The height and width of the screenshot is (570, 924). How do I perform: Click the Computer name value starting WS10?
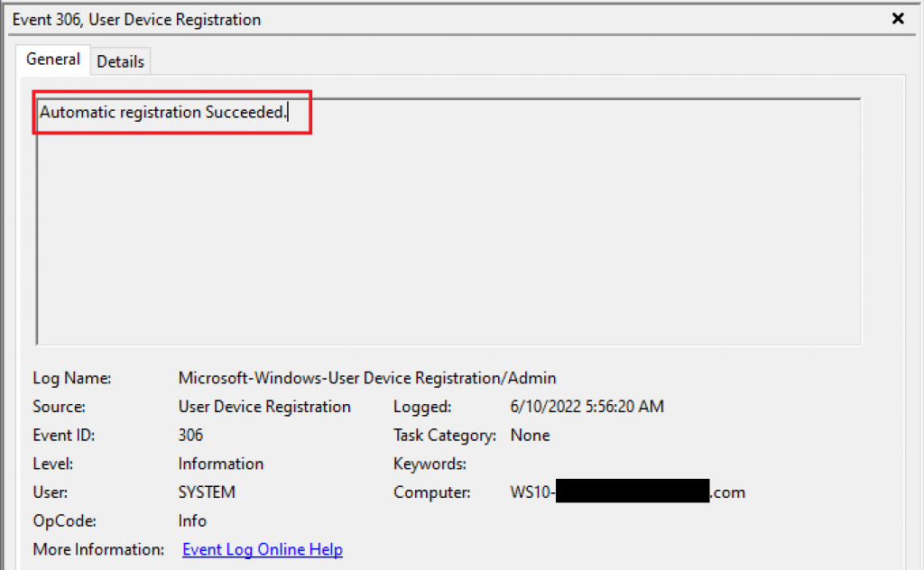[x=628, y=492]
